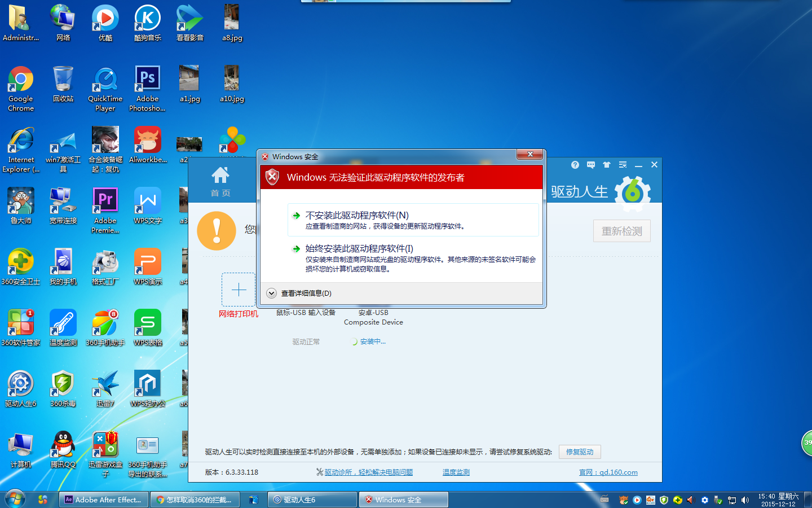This screenshot has width=812, height=508.
Task: Launch Adobe Photoshop shortcut
Action: pyautogui.click(x=147, y=89)
